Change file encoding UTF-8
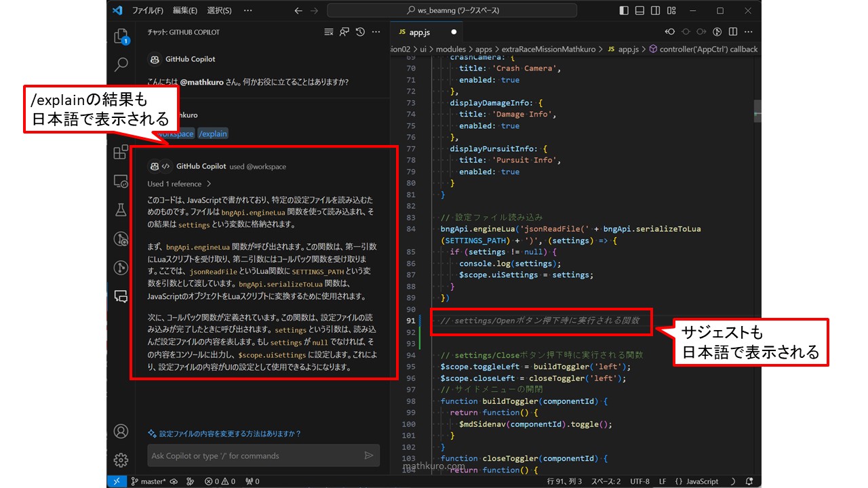Image resolution: width=868 pixels, height=488 pixels. tap(639, 481)
